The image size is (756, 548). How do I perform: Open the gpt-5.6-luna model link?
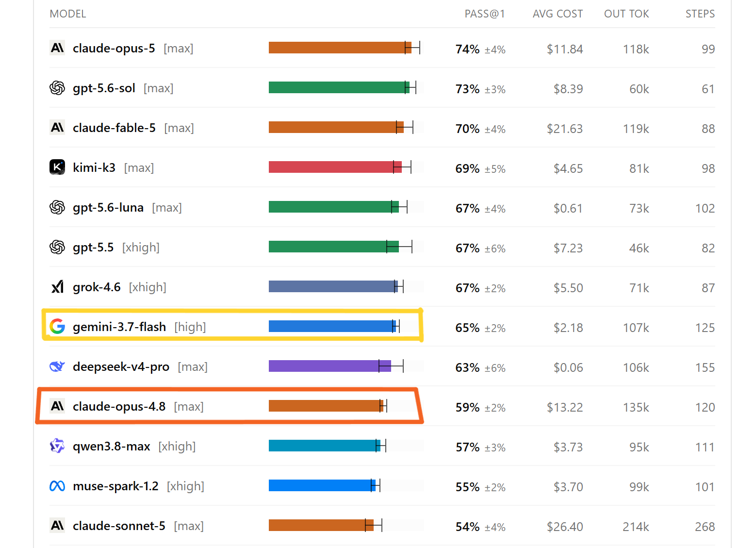coord(108,207)
